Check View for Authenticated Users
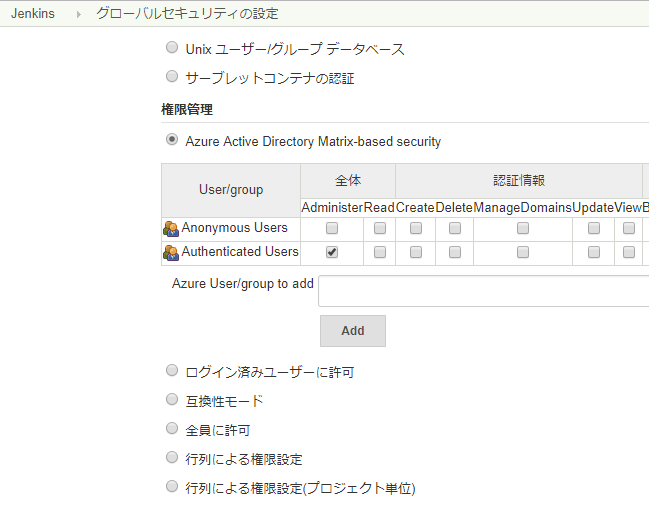This screenshot has height=509, width=649. coord(629,252)
